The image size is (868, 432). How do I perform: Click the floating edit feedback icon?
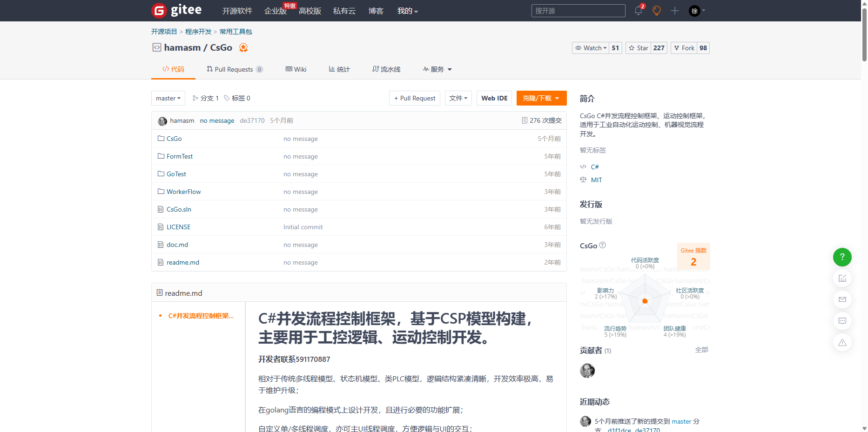pyautogui.click(x=842, y=278)
